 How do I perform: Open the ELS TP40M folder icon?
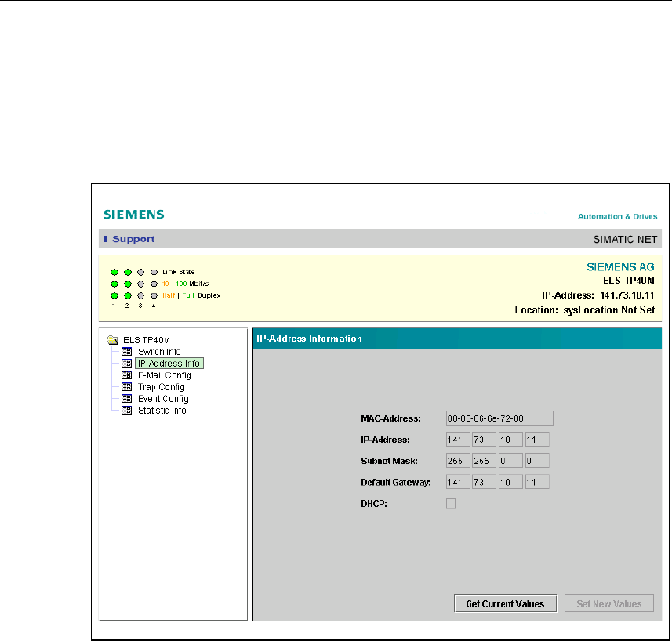tap(113, 340)
